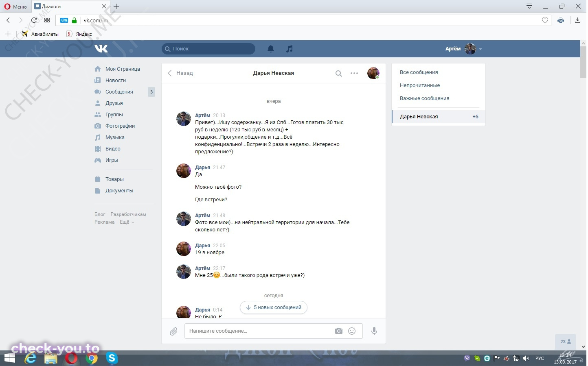This screenshot has width=588, height=366.
Task: Launch Google Chrome from the taskbar
Action: point(92,358)
